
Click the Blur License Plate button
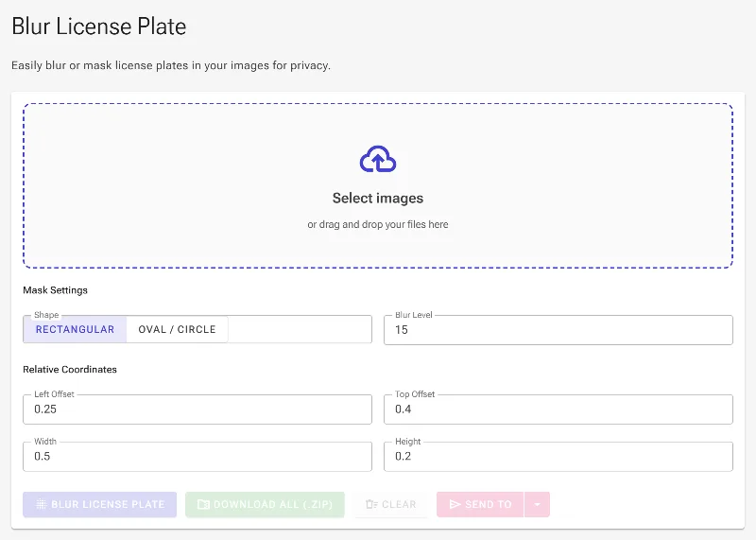point(100,504)
